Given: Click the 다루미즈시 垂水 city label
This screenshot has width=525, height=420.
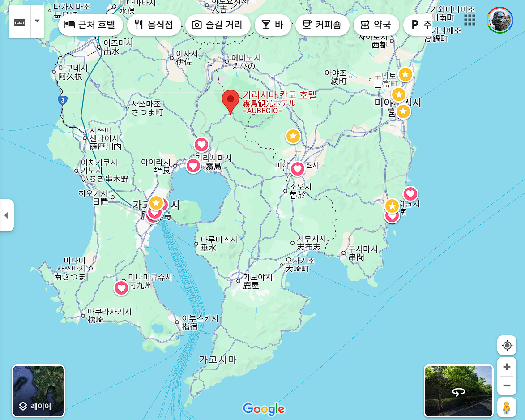Looking at the screenshot, I should point(219,244).
